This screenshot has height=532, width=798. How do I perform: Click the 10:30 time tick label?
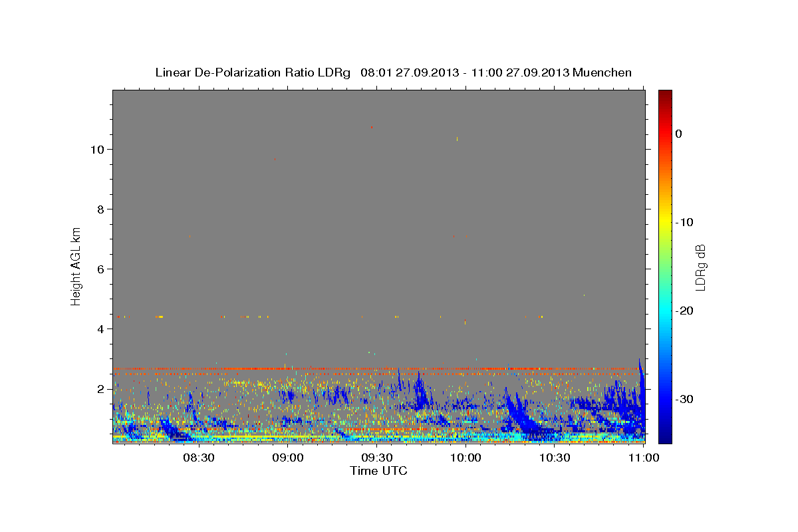554,458
